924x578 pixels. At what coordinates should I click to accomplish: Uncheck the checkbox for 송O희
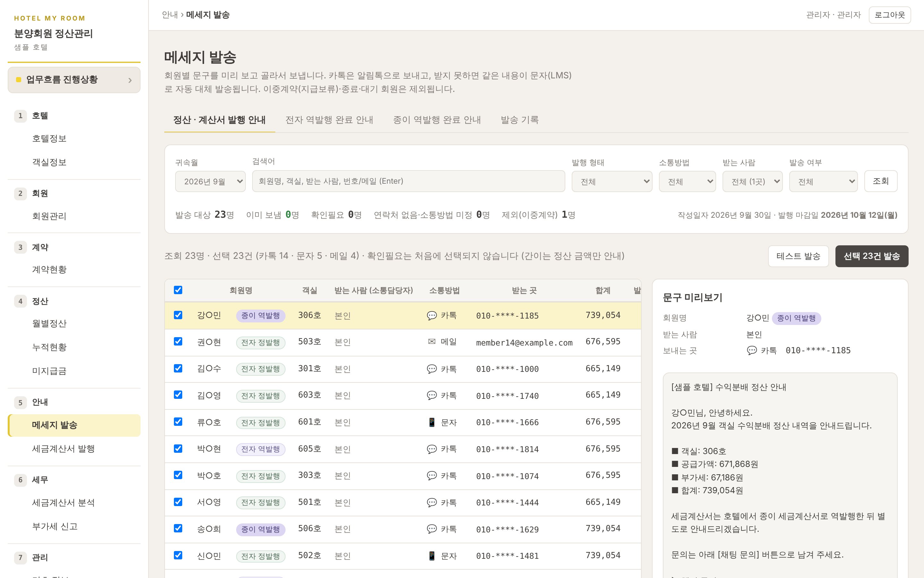(x=178, y=528)
